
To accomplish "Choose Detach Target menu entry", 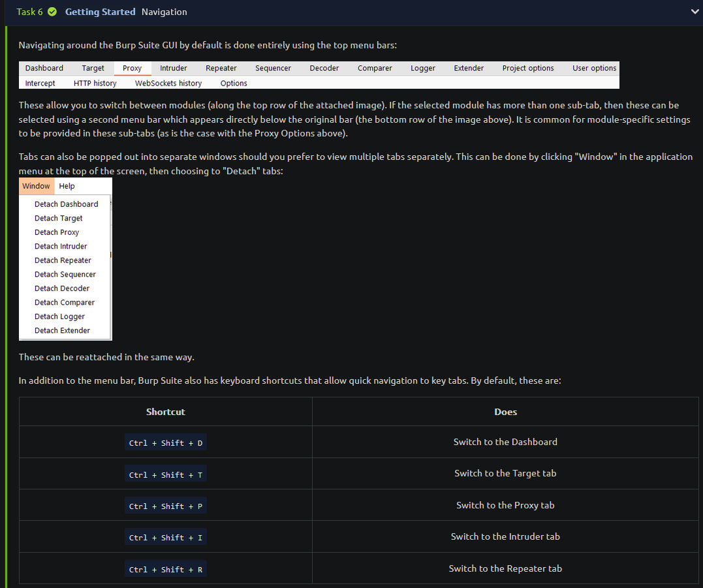I will tap(58, 218).
